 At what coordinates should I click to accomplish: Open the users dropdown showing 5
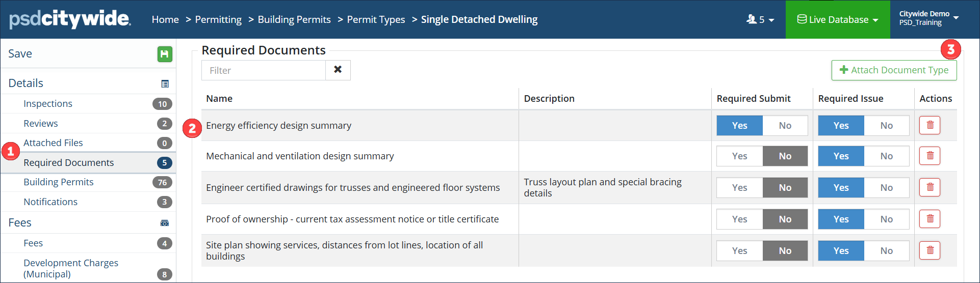760,19
